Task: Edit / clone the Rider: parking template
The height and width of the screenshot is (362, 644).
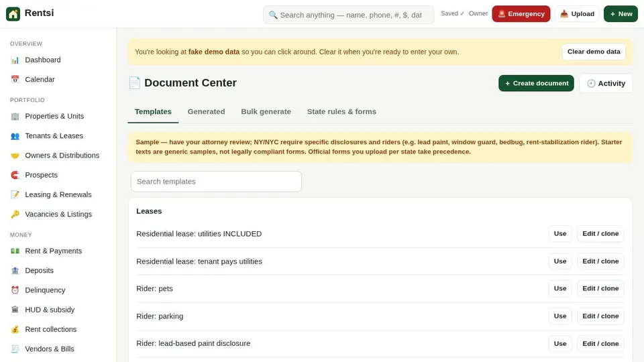Action: 600,316
